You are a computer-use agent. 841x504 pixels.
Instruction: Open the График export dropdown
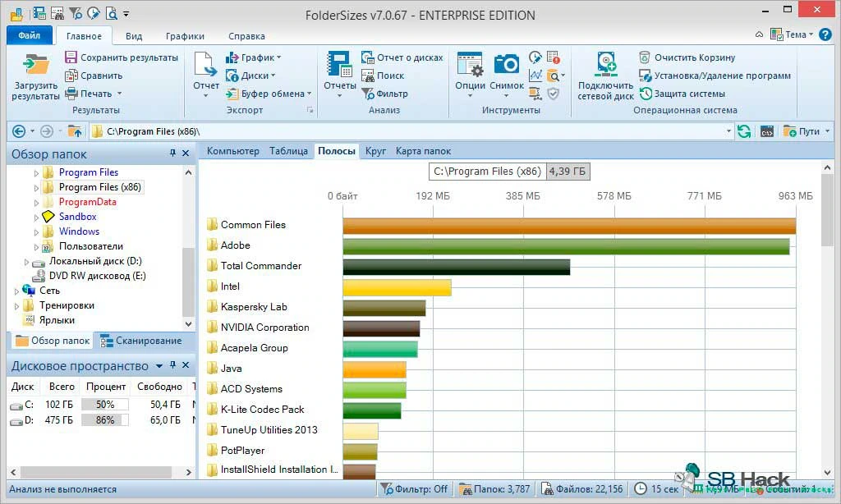tap(254, 57)
